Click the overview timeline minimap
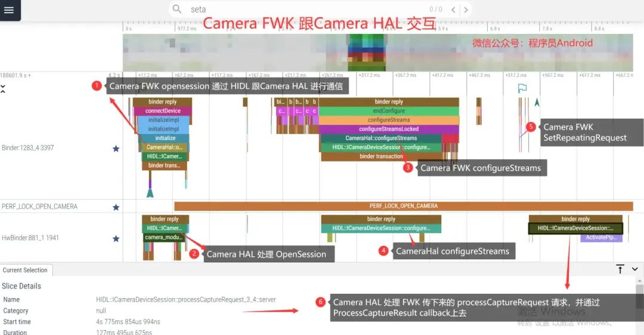The width and height of the screenshot is (644, 335). (x=378, y=52)
